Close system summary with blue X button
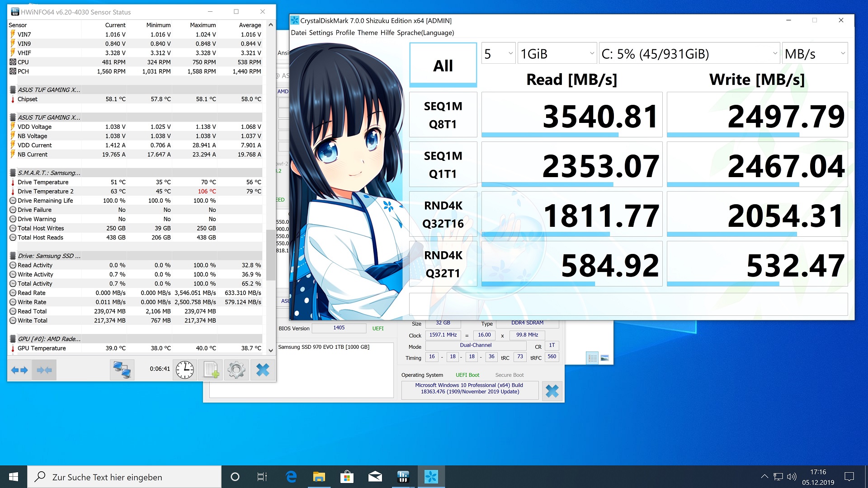Image resolution: width=868 pixels, height=488 pixels. pos(552,391)
